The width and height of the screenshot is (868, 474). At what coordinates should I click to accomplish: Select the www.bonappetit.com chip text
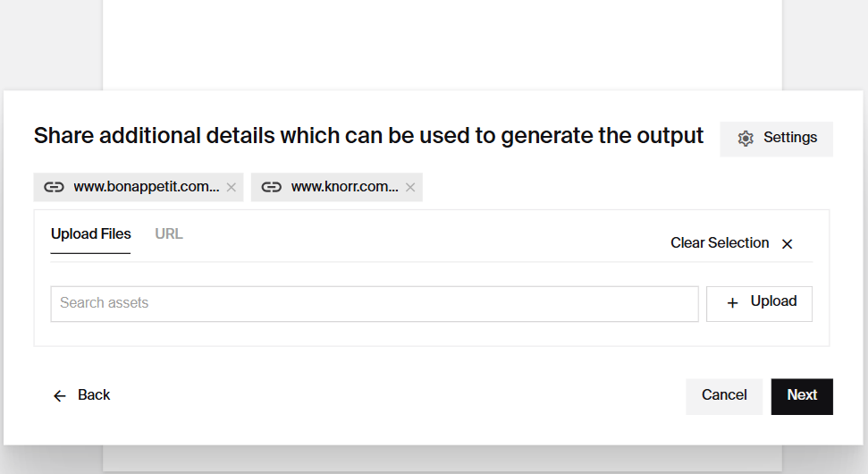pyautogui.click(x=147, y=187)
